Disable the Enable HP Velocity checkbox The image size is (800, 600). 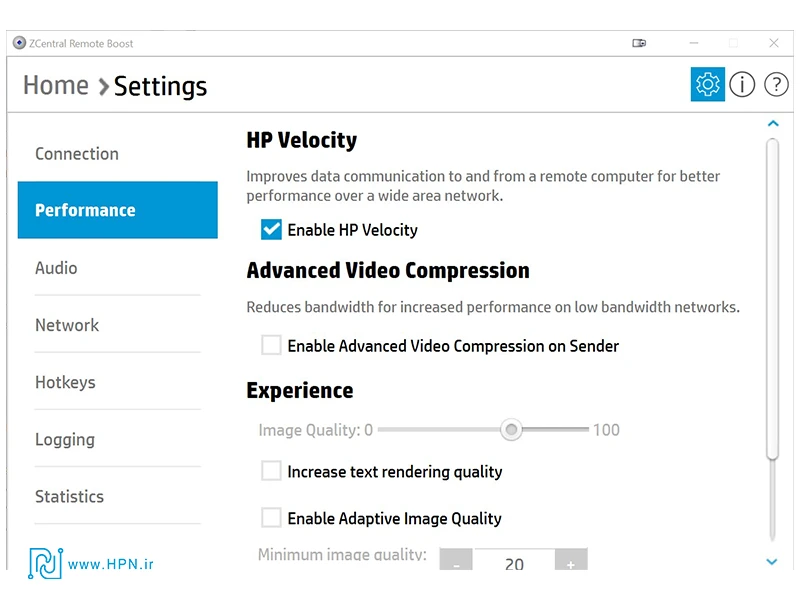(x=271, y=230)
